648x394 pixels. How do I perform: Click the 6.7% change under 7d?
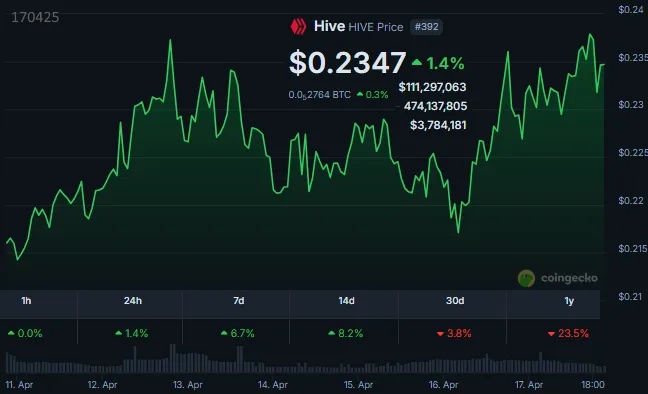click(238, 333)
